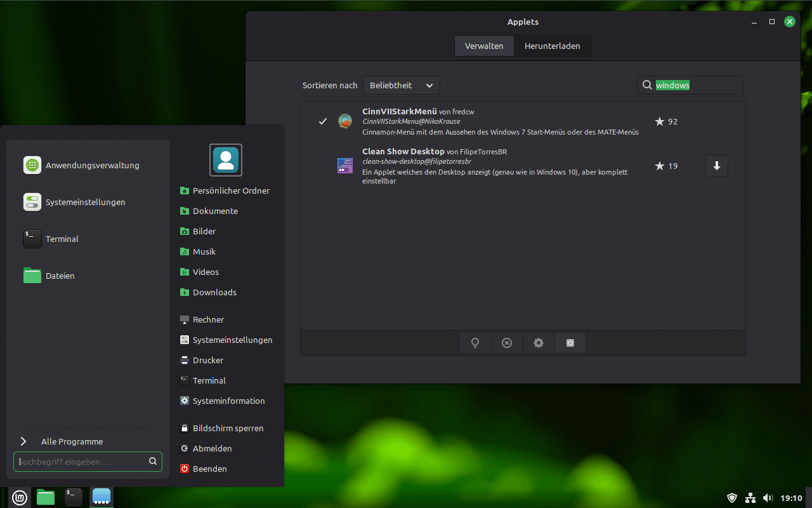Select the CinnVIIStarkMenü applet icon
This screenshot has height=508, width=812.
click(344, 121)
